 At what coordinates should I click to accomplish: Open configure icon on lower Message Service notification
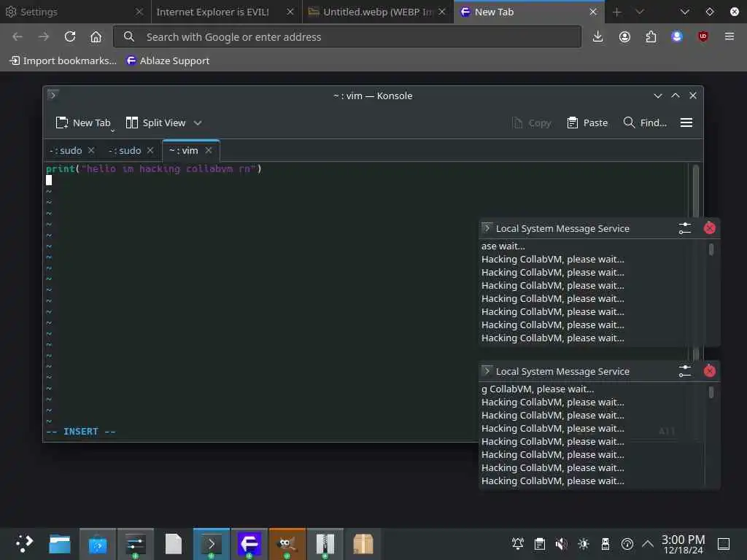point(685,371)
